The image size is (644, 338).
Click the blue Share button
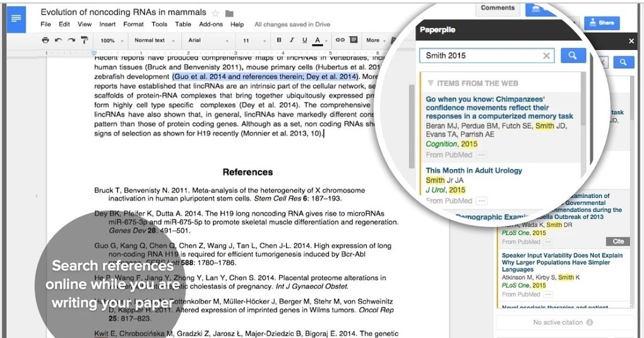point(602,23)
